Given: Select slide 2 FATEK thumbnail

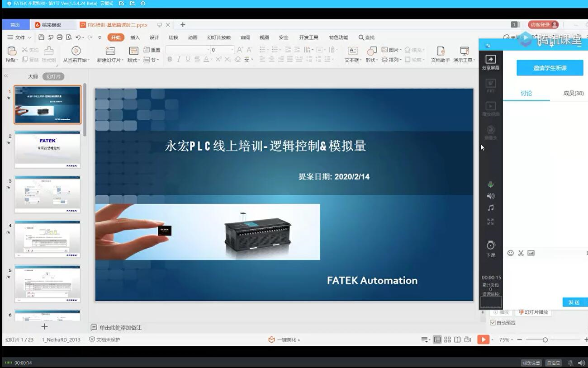Looking at the screenshot, I should (47, 149).
